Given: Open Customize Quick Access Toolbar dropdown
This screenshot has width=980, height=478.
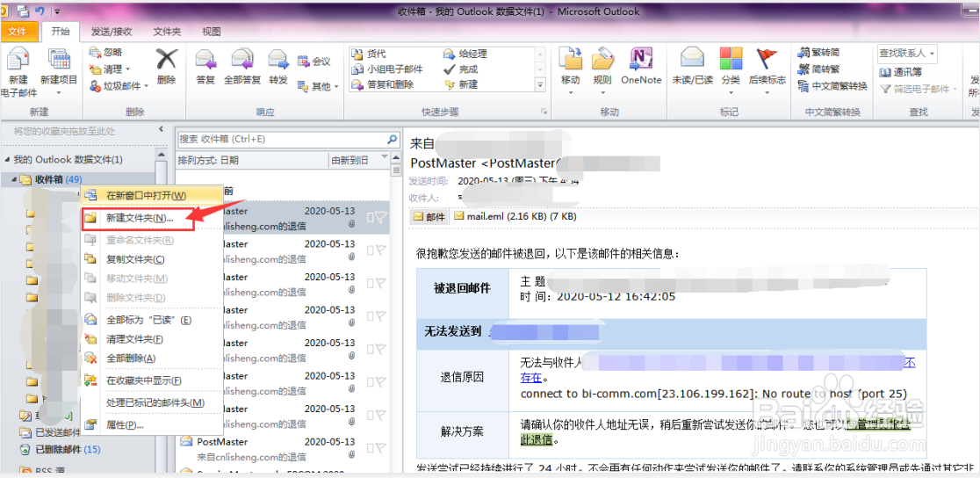Looking at the screenshot, I should point(57,11).
